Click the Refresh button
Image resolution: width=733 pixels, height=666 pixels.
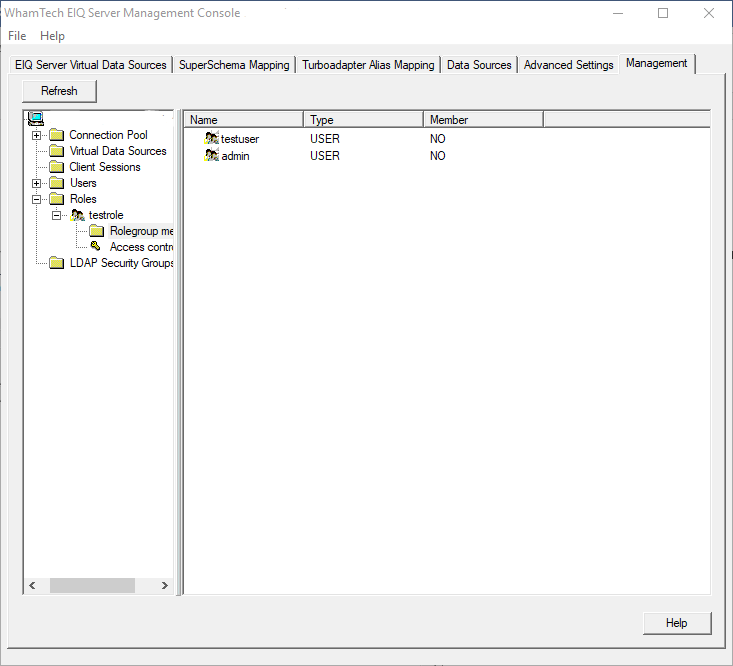pyautogui.click(x=59, y=91)
